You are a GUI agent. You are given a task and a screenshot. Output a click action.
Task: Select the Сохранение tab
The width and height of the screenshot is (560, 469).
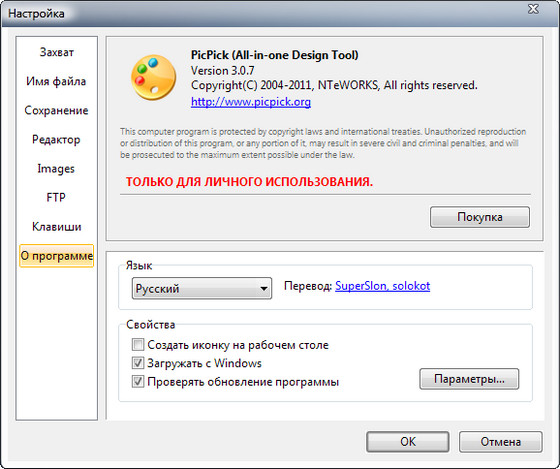[56, 110]
